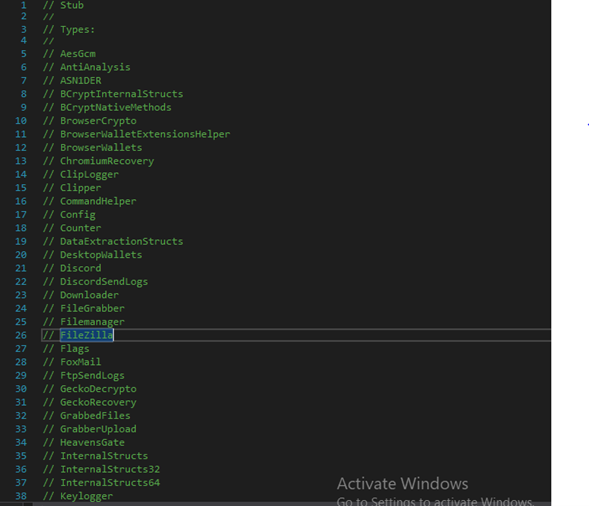The image size is (589, 506).
Task: Click the 'Flags' type name
Action: point(75,349)
